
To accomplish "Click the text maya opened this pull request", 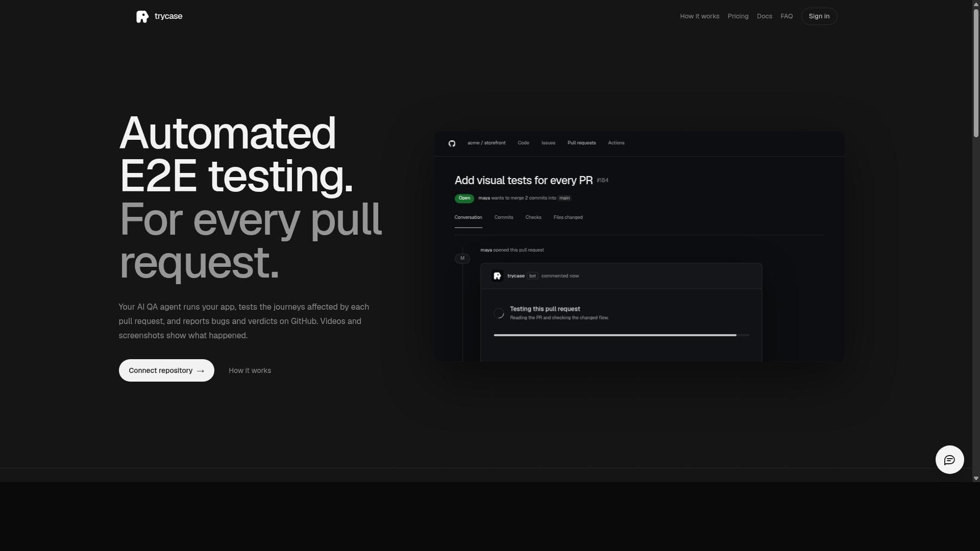I will [512, 250].
